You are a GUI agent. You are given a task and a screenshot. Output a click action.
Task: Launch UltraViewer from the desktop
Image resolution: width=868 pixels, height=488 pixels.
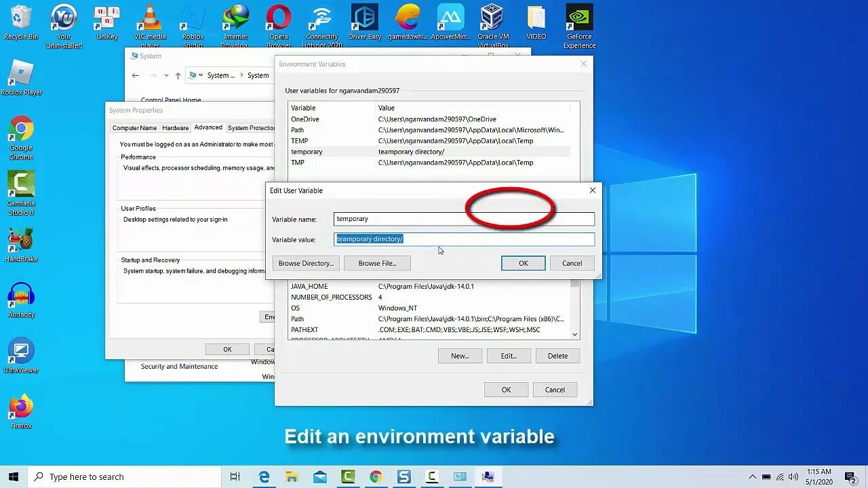point(21,356)
